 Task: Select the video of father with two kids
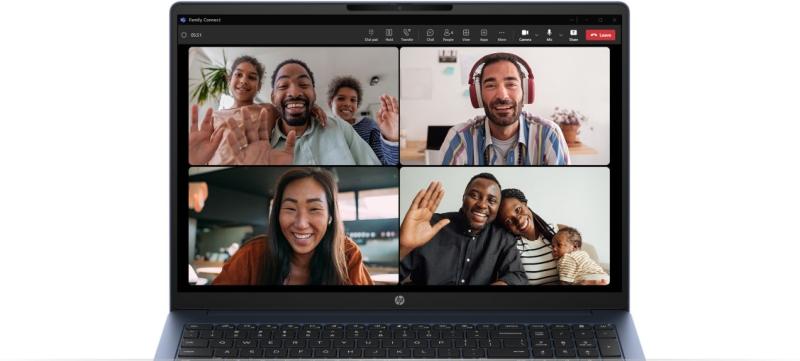coord(293,106)
